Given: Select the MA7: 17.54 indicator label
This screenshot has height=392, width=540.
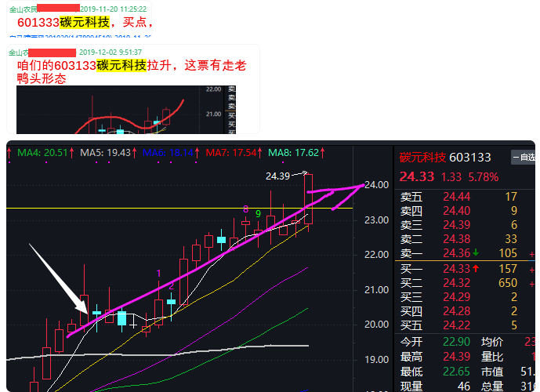Looking at the screenshot, I should pyautogui.click(x=230, y=153).
